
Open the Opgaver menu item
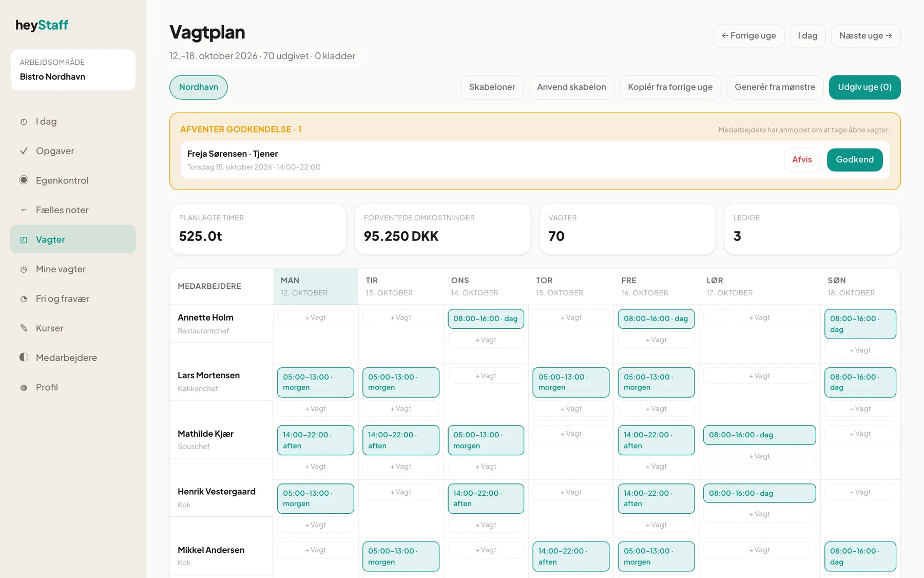click(x=73, y=151)
